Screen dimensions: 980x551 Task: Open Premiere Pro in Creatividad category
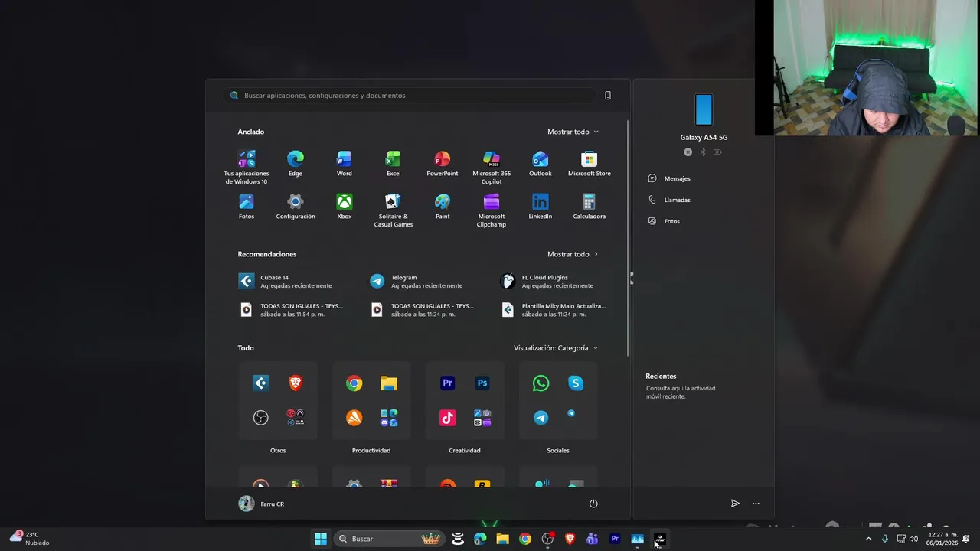coord(448,383)
